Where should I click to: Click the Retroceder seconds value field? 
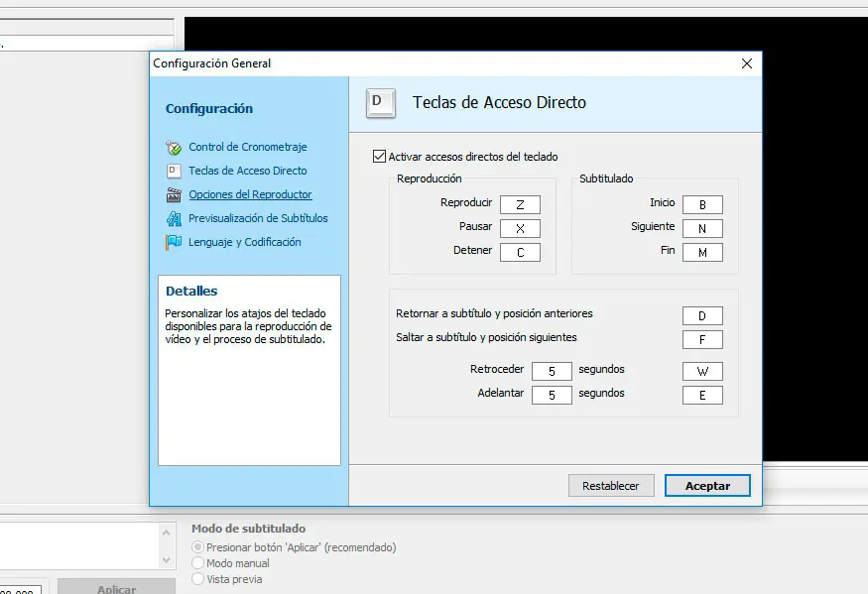click(552, 372)
